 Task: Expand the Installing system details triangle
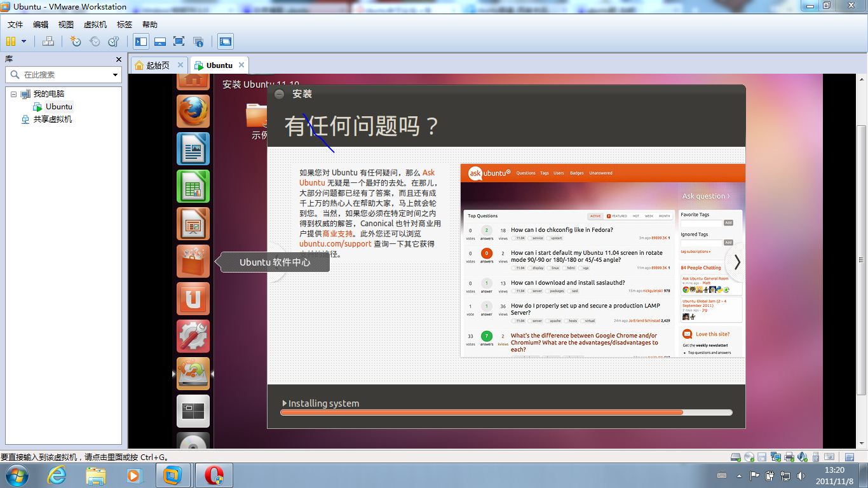coord(285,403)
